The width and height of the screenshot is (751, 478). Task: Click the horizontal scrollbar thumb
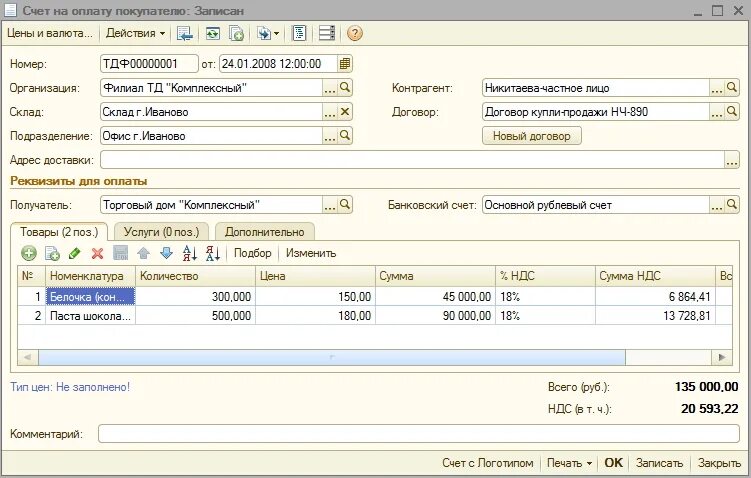point(332,357)
